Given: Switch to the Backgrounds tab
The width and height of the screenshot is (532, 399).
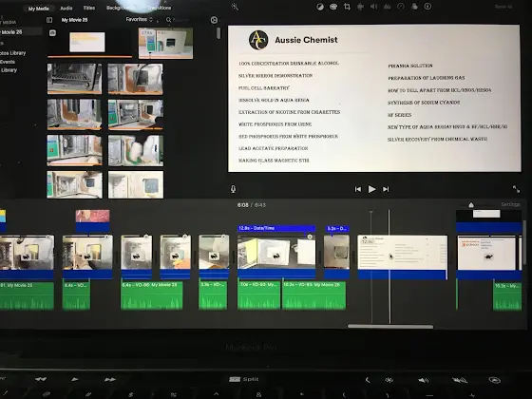Looking at the screenshot, I should click(119, 8).
